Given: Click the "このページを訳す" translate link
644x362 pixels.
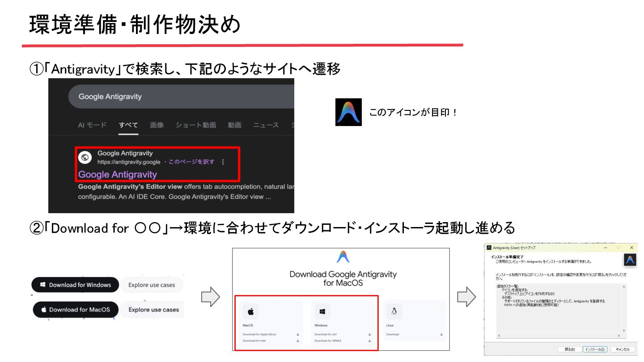Looking at the screenshot, I should (x=191, y=162).
